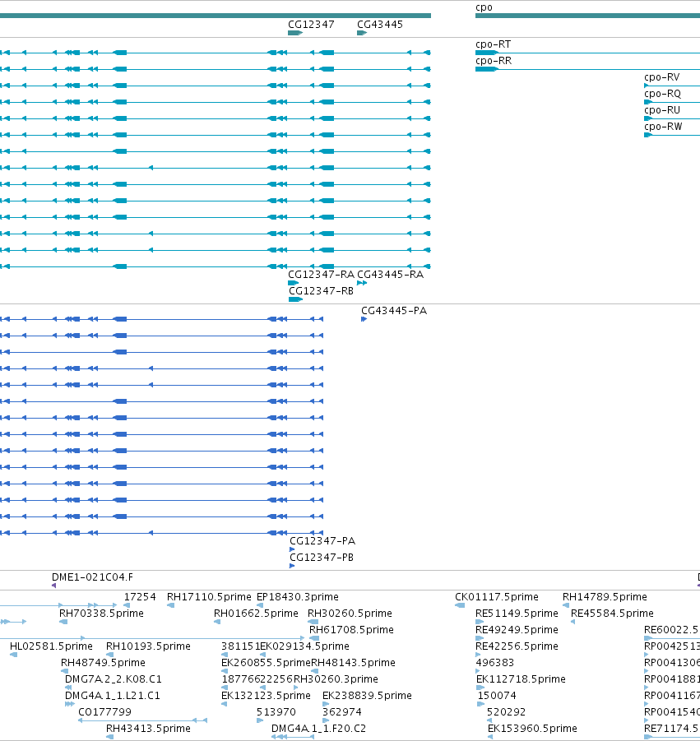Select the CK01117.5prime EST
Viewport: 700px width, 741px height.
(496, 597)
